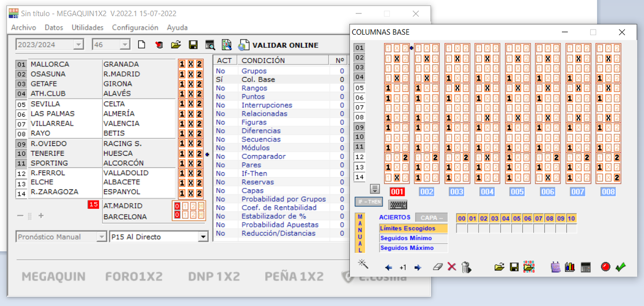644x306 pixels.
Task: Click the blue left arrow before +1
Action: [x=388, y=267]
